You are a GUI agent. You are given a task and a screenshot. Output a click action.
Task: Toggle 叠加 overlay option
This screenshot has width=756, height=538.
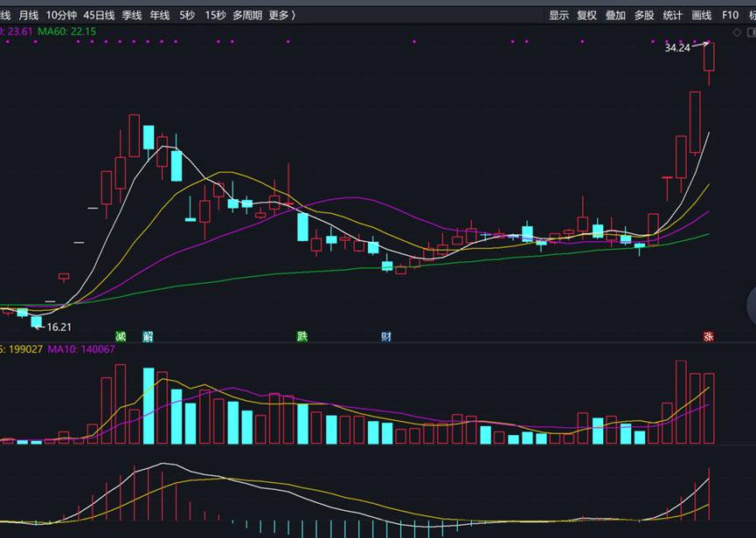pos(615,15)
